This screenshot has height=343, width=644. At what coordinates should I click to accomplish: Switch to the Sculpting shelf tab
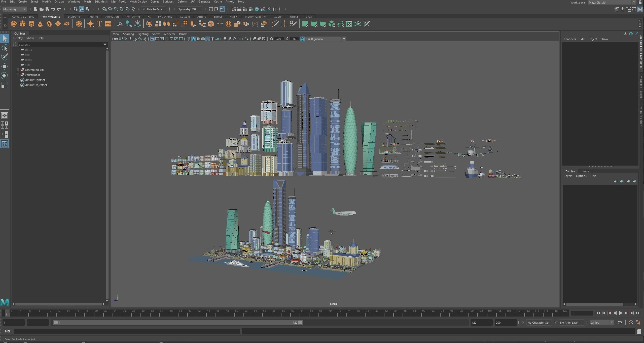pos(74,17)
